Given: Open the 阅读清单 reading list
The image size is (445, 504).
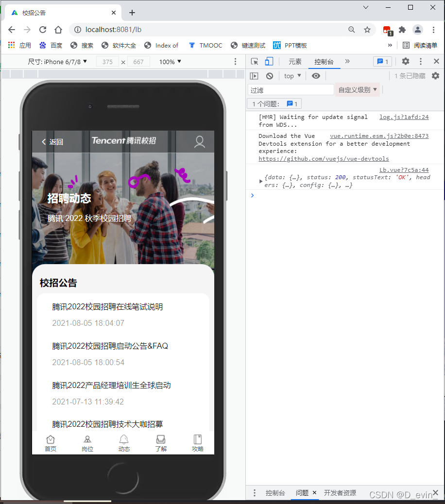Looking at the screenshot, I should [x=420, y=45].
